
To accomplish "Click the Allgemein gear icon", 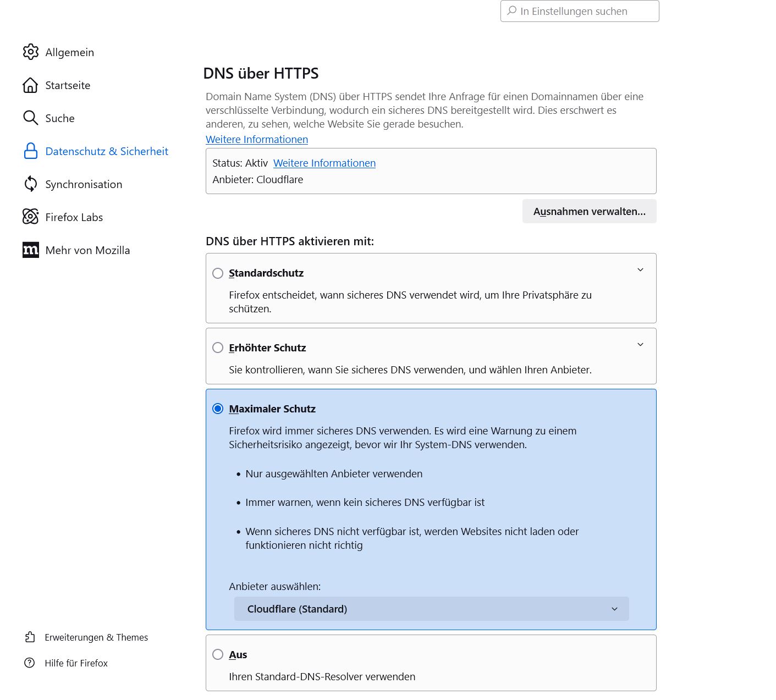I will [30, 52].
